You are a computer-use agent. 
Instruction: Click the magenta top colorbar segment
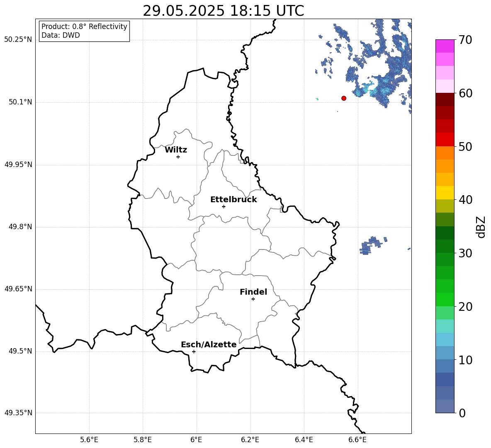tap(445, 46)
